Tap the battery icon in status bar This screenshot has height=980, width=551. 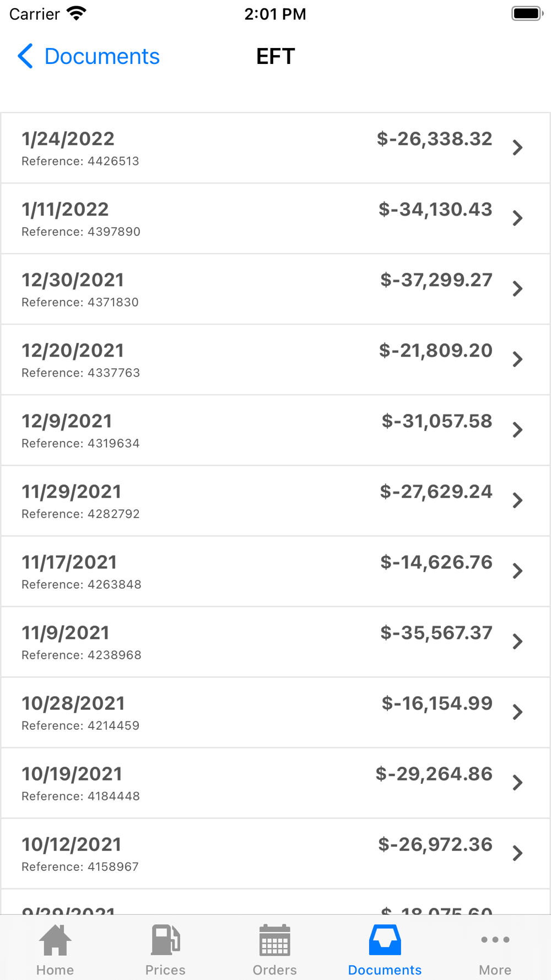[527, 14]
